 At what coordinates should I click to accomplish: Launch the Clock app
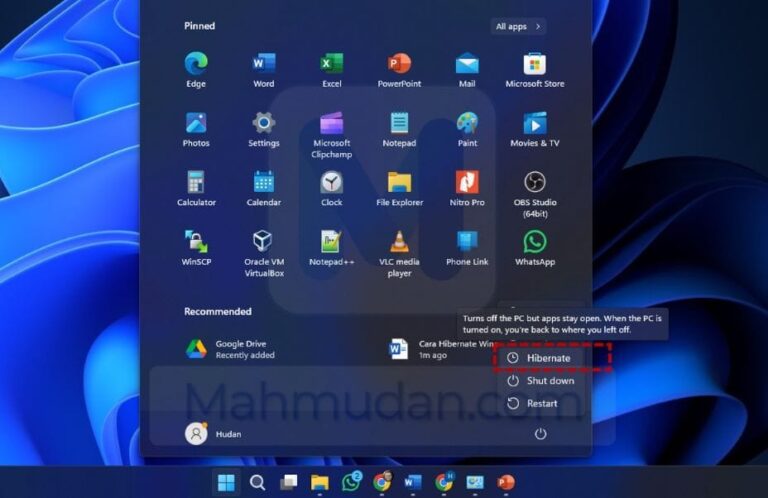[x=332, y=188]
